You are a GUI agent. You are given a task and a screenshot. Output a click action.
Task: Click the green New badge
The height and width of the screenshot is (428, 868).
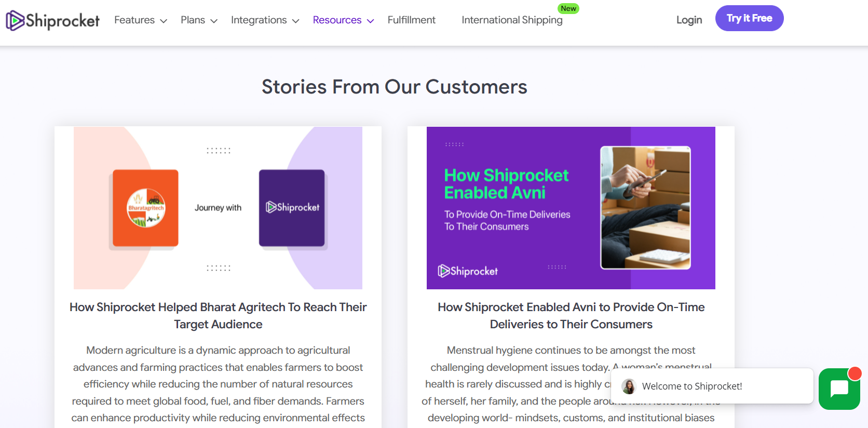tap(568, 9)
